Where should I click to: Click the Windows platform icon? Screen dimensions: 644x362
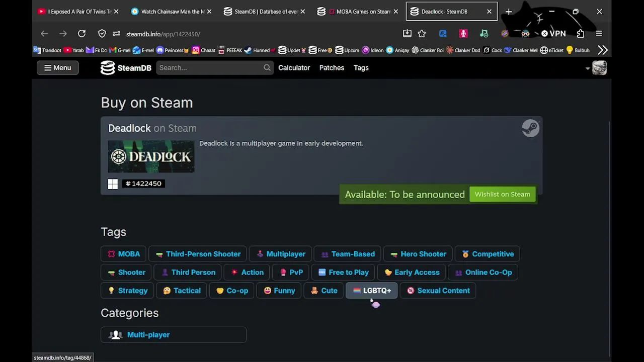pyautogui.click(x=113, y=184)
